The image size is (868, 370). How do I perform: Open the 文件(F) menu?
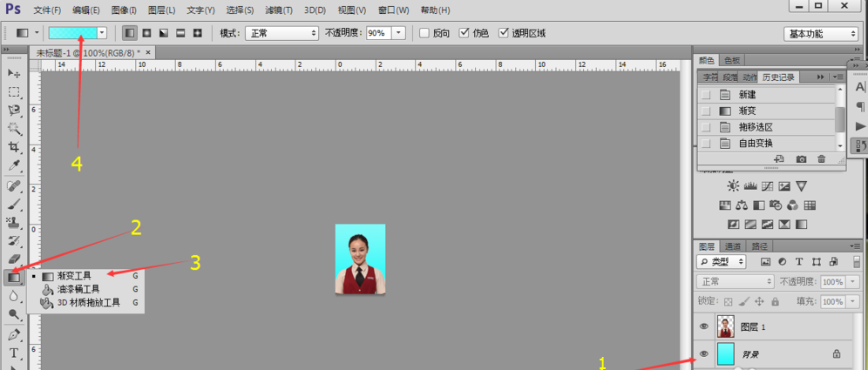[47, 10]
